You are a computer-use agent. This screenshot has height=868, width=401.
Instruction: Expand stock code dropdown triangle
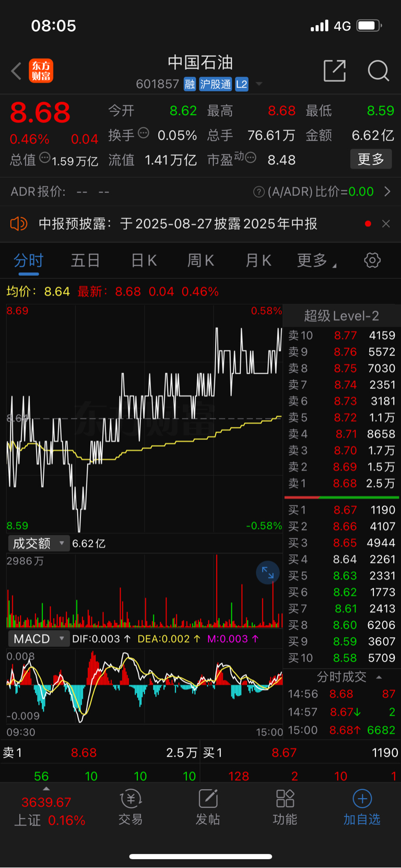tap(259, 84)
